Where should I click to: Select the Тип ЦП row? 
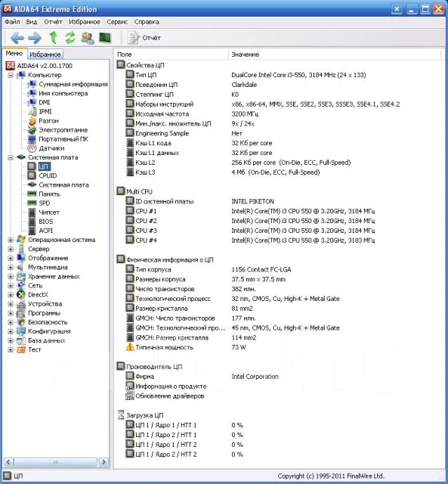pyautogui.click(x=246, y=75)
